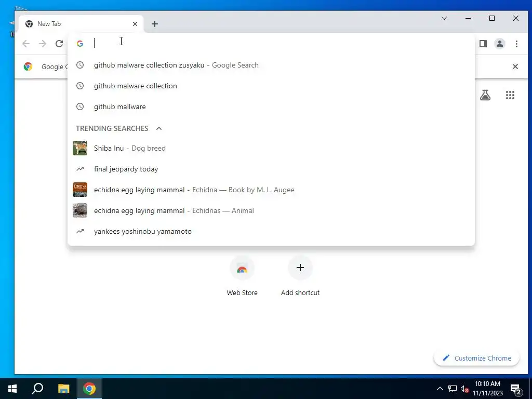The width and height of the screenshot is (532, 399).
Task: Open the Search Labs flask icon
Action: click(x=485, y=95)
